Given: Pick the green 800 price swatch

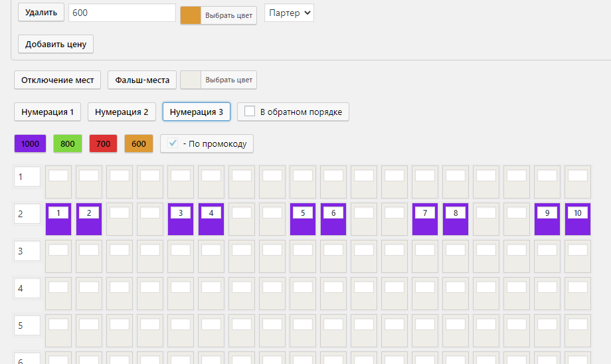Looking at the screenshot, I should [68, 144].
